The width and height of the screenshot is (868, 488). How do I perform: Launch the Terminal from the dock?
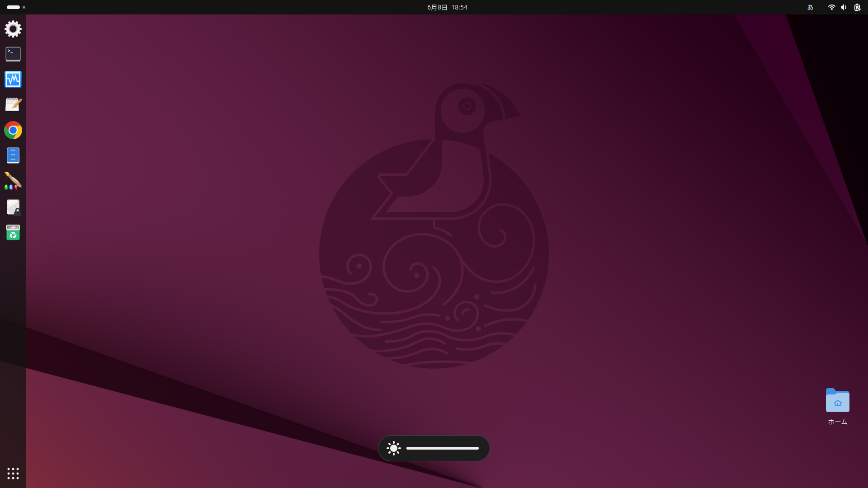click(x=13, y=54)
